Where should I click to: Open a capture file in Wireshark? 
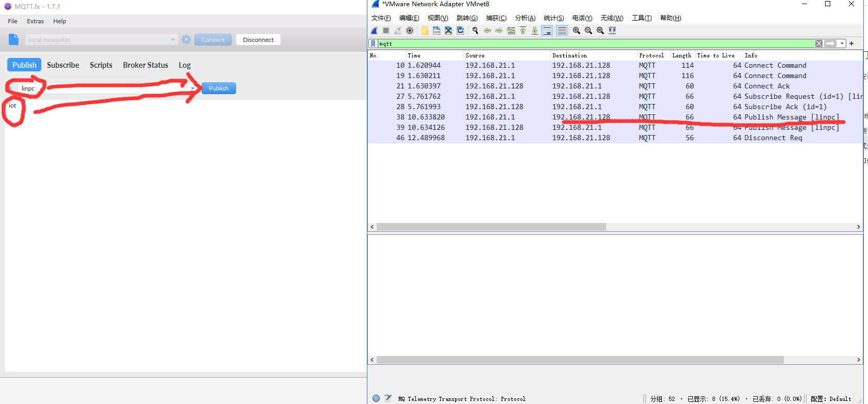425,31
